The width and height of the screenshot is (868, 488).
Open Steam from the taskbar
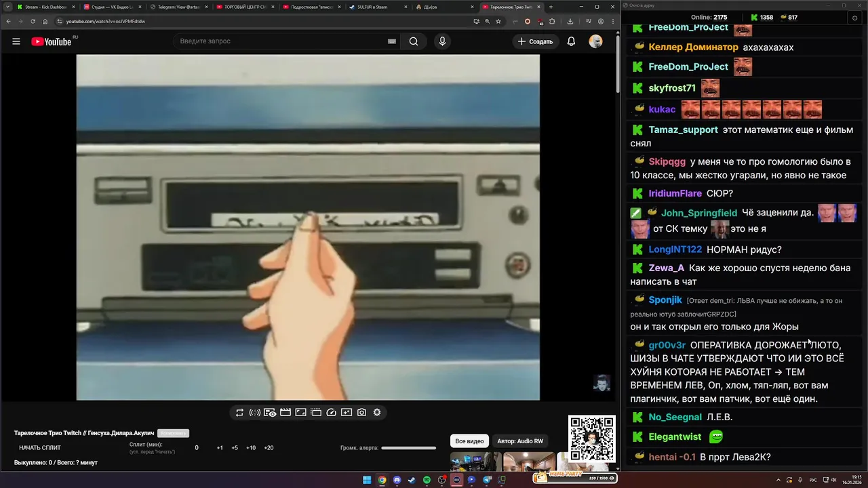point(412,480)
